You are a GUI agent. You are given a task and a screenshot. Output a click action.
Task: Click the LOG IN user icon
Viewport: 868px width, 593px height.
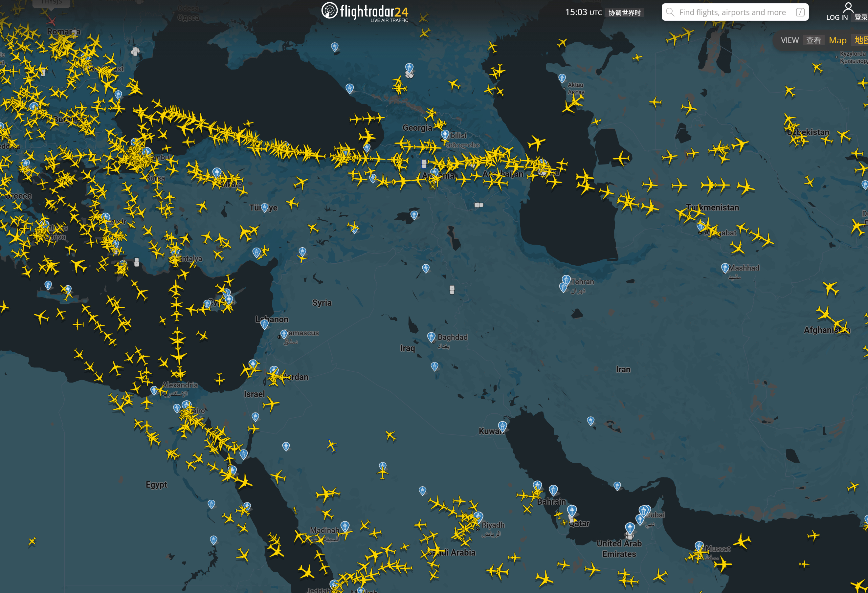pyautogui.click(x=848, y=7)
